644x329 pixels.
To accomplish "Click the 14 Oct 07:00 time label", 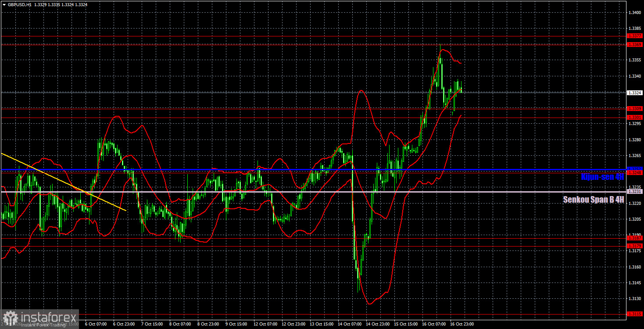I will pos(349,324).
